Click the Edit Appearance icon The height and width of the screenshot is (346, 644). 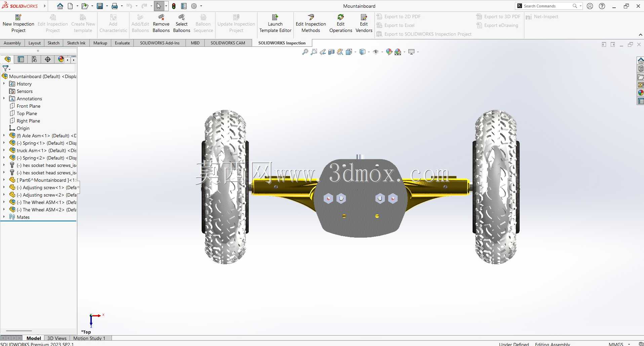coord(389,52)
